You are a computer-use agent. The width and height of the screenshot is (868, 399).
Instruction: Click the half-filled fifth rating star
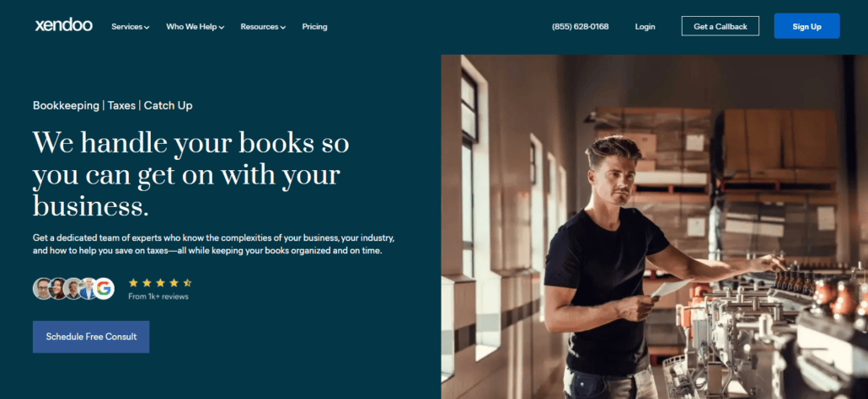(x=187, y=283)
